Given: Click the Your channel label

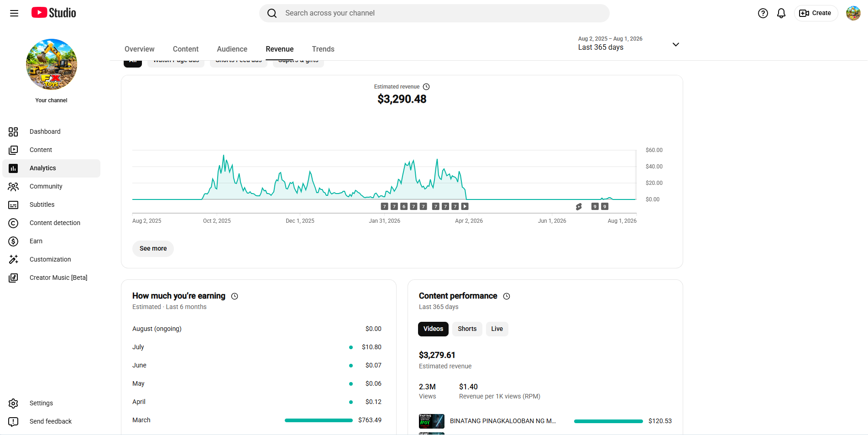Looking at the screenshot, I should click(x=52, y=100).
